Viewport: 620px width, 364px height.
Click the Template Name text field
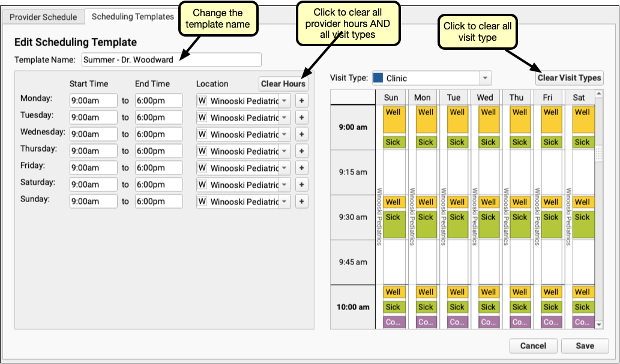[171, 59]
